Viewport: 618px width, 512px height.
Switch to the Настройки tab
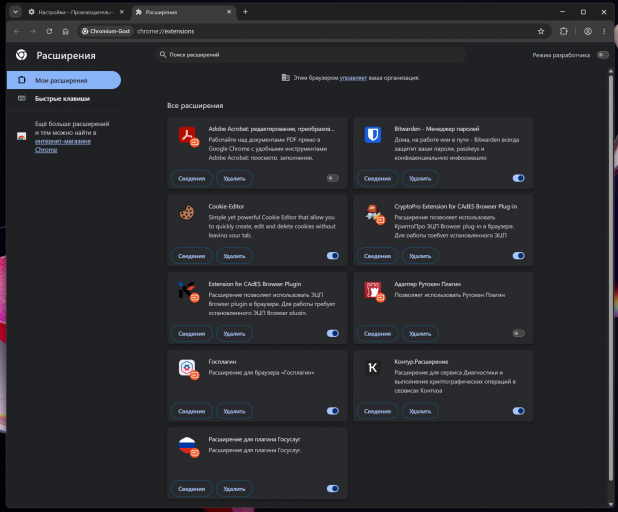point(76,12)
